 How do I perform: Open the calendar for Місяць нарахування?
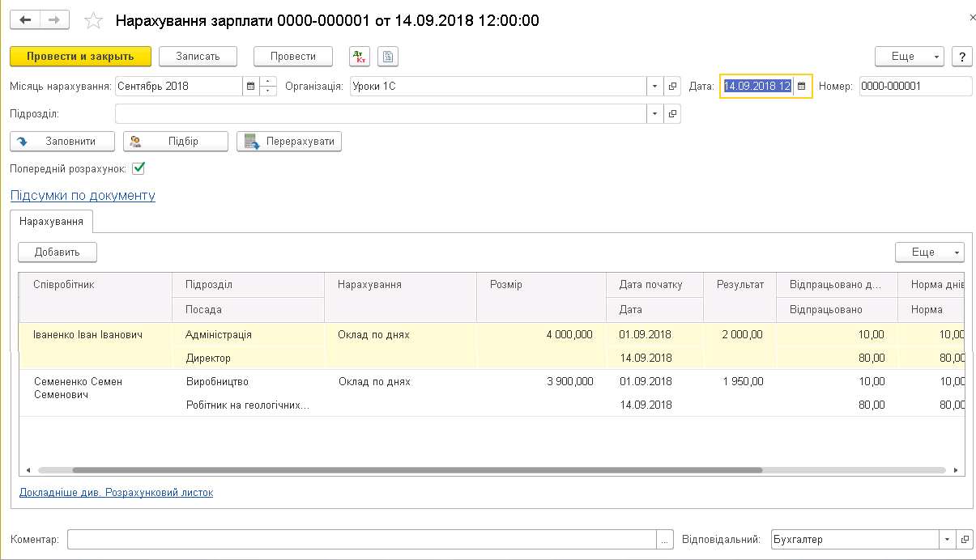pos(250,86)
